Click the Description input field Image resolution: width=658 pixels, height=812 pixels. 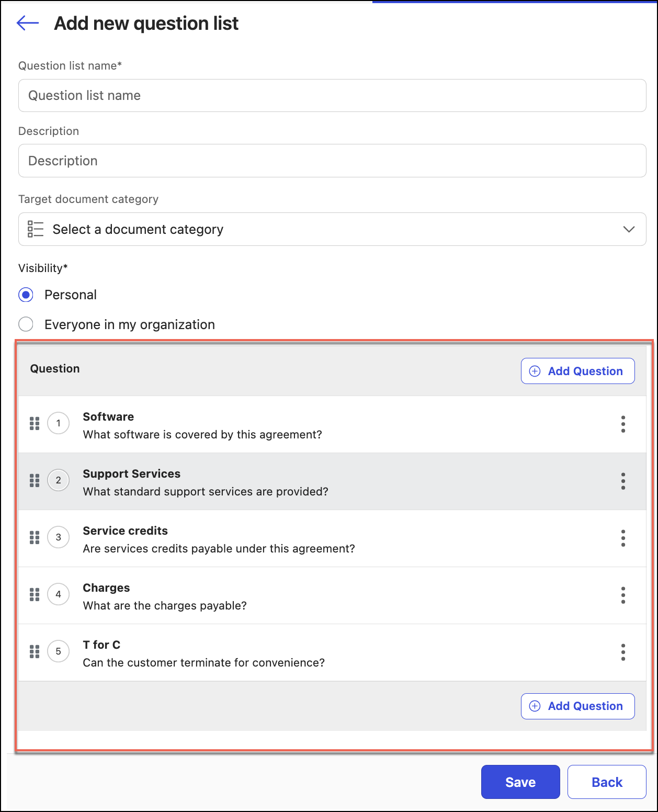tap(332, 161)
